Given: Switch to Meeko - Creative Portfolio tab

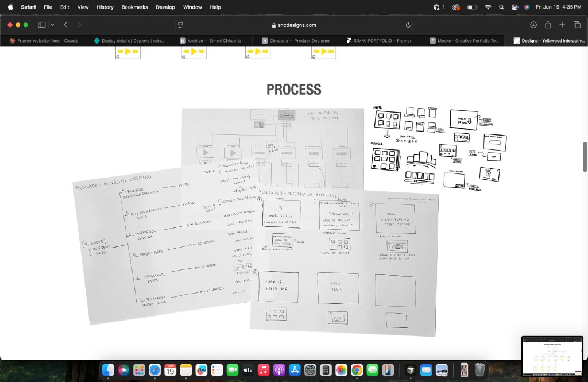Looking at the screenshot, I should tap(464, 41).
